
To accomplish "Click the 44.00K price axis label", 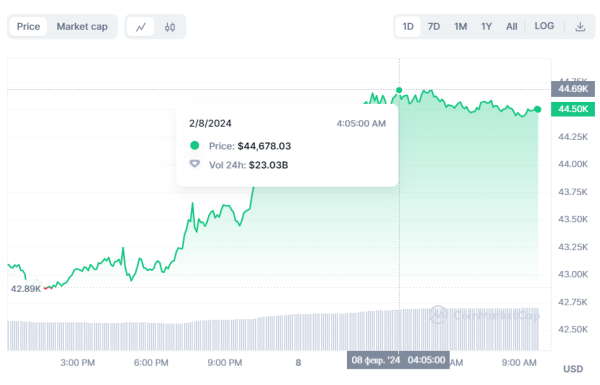I will pyautogui.click(x=573, y=164).
